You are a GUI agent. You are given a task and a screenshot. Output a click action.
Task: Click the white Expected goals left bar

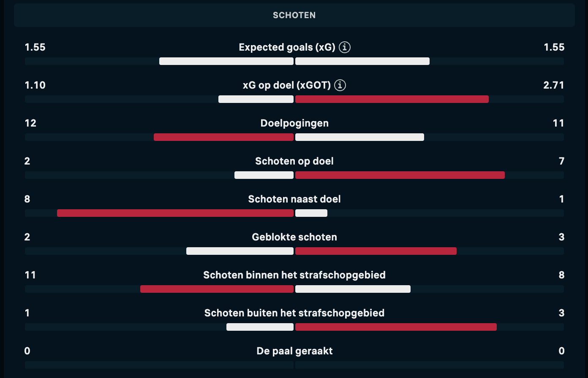pyautogui.click(x=226, y=61)
